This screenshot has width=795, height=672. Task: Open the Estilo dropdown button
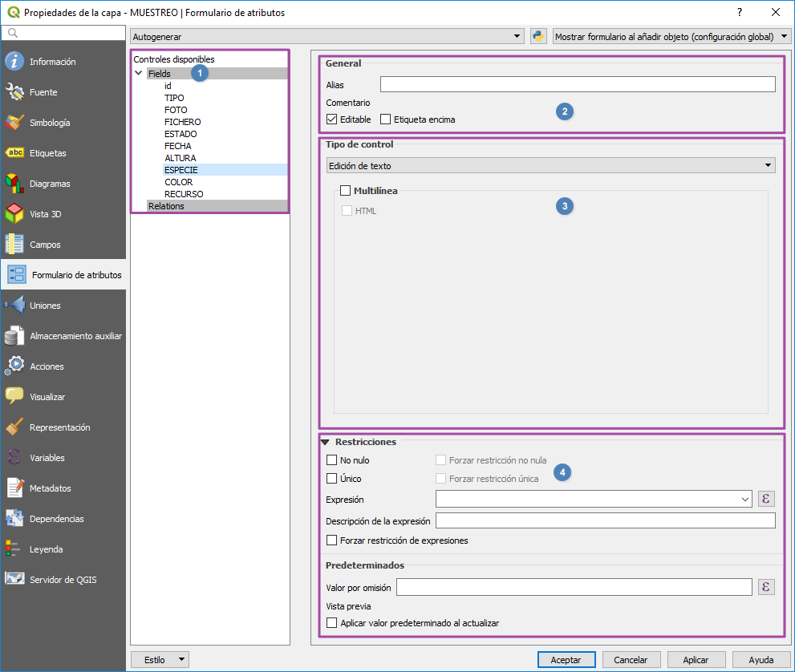tap(160, 659)
